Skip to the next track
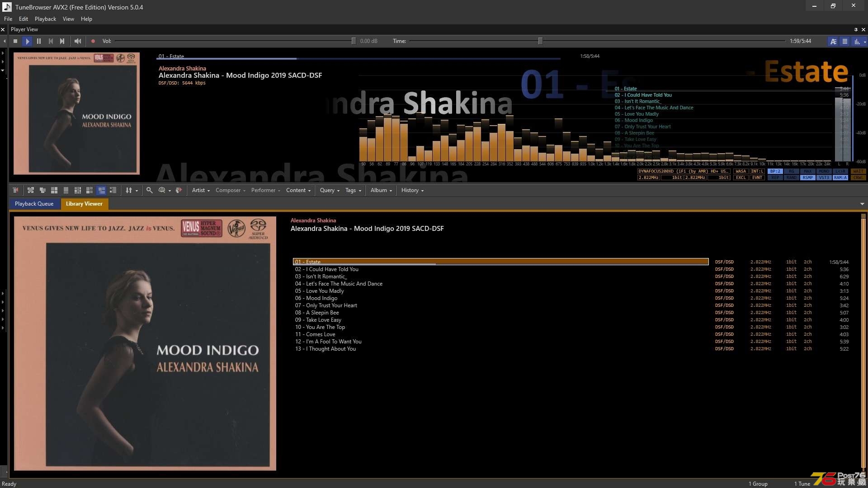 point(62,41)
